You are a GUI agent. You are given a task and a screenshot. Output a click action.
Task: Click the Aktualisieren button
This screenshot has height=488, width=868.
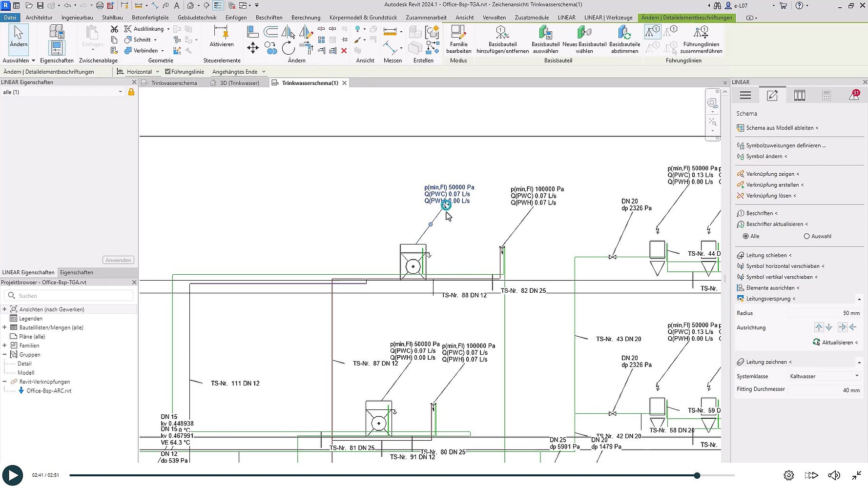[x=836, y=343]
